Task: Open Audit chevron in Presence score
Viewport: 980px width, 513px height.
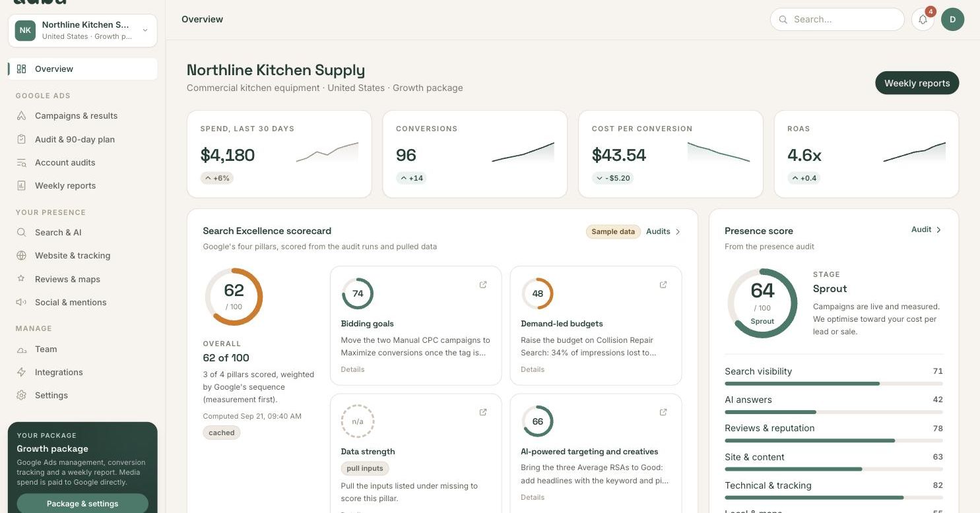Action: pos(938,229)
